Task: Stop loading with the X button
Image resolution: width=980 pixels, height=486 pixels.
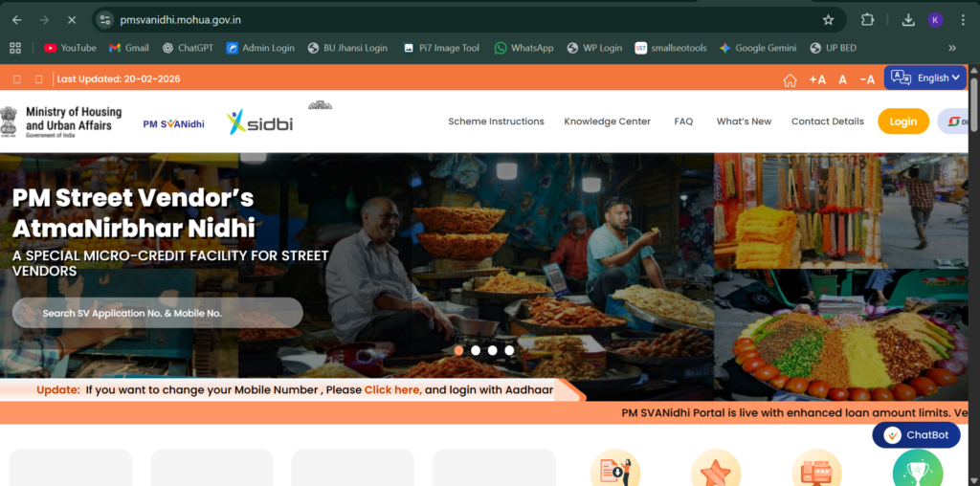Action: pos(71,20)
